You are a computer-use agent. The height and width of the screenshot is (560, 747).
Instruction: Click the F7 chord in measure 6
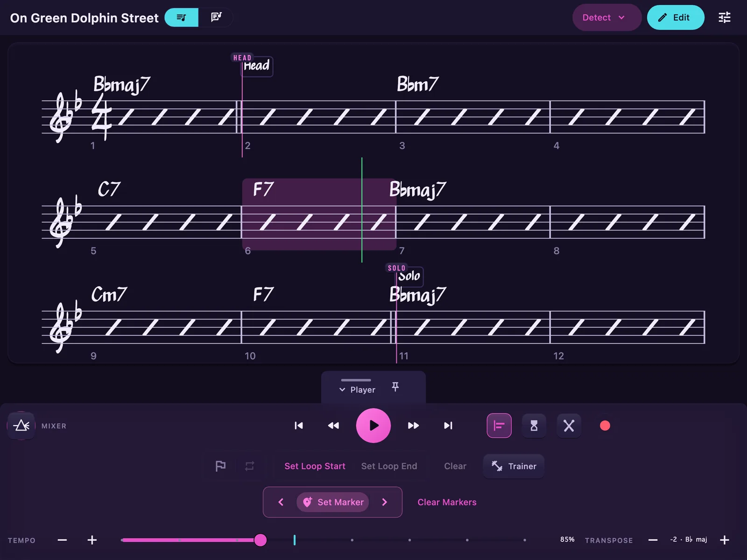point(263,189)
